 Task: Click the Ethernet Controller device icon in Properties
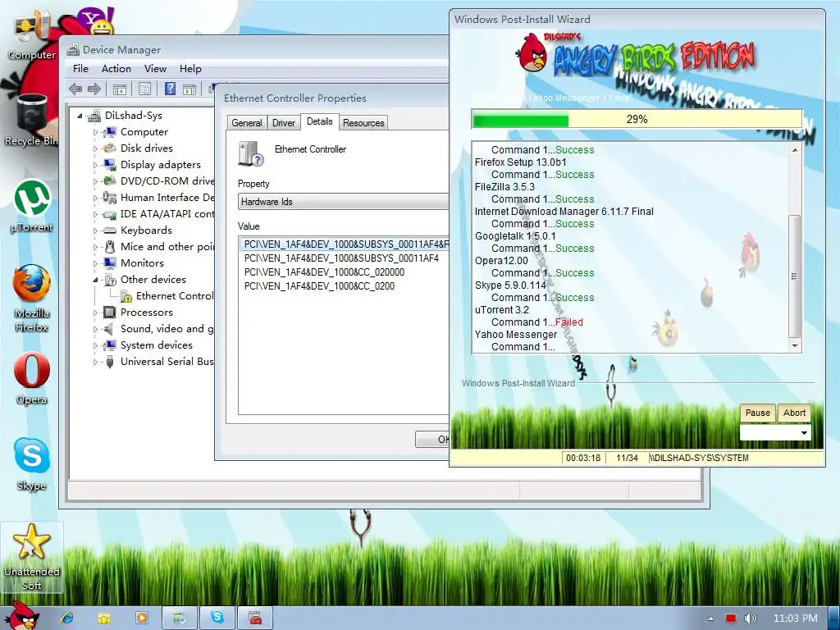(x=251, y=153)
